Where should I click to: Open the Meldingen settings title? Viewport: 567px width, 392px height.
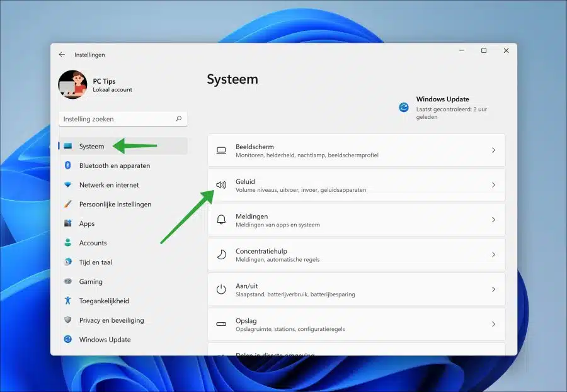(x=251, y=216)
